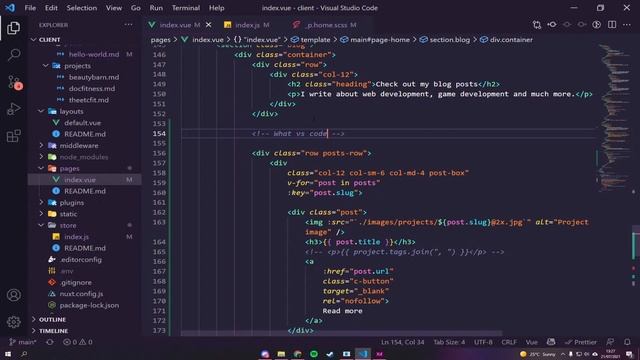The image size is (640, 360).
Task: Open .gitignore in the file tree
Action: 76,282
